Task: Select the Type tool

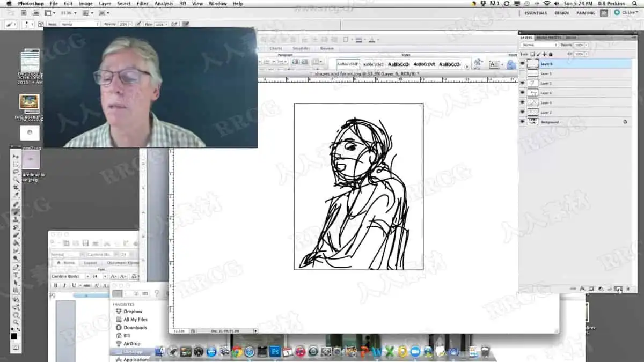Action: [16, 274]
